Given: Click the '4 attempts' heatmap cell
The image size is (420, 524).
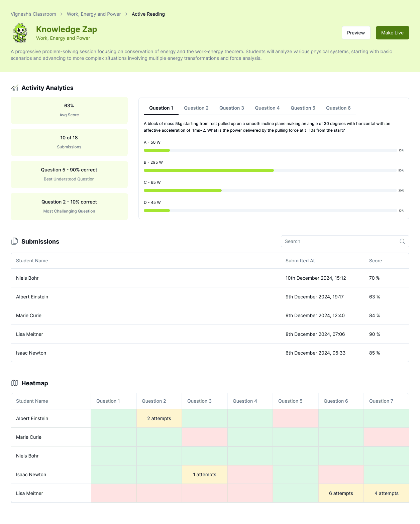Looking at the screenshot, I should point(387,493).
